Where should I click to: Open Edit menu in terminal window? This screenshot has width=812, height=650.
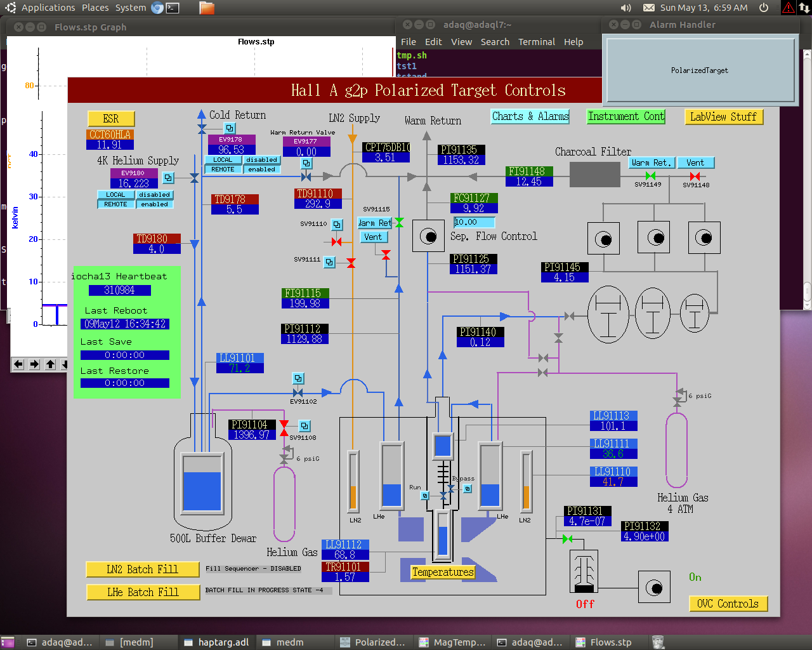pyautogui.click(x=433, y=42)
